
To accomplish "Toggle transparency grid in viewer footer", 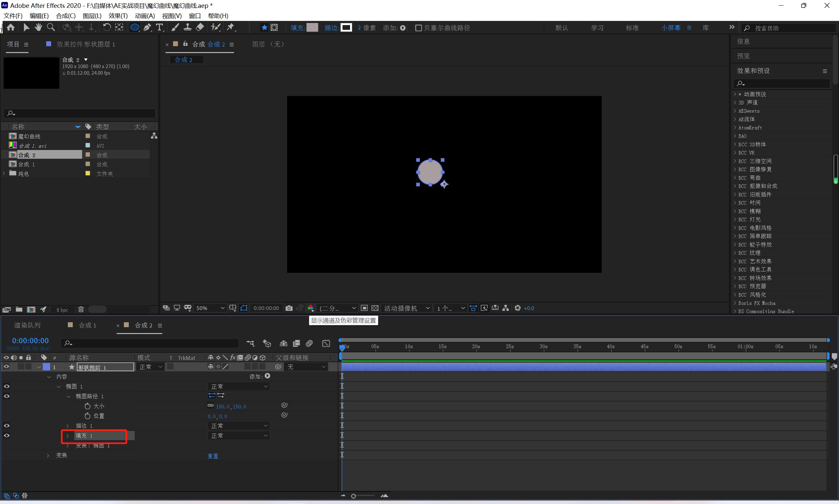I will [x=375, y=308].
